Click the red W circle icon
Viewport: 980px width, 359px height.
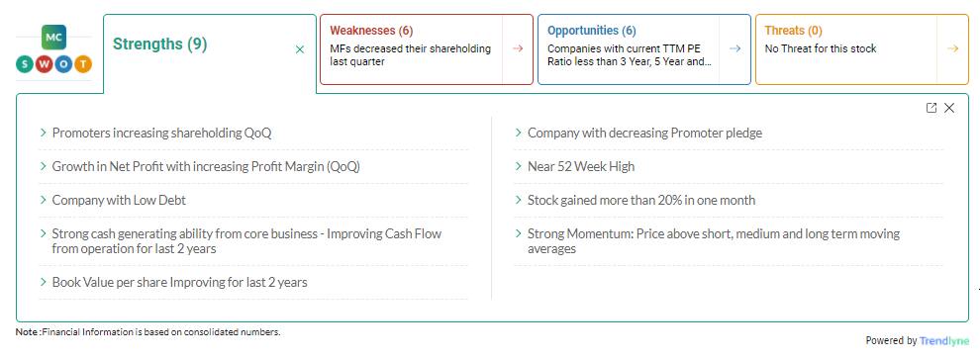[44, 63]
